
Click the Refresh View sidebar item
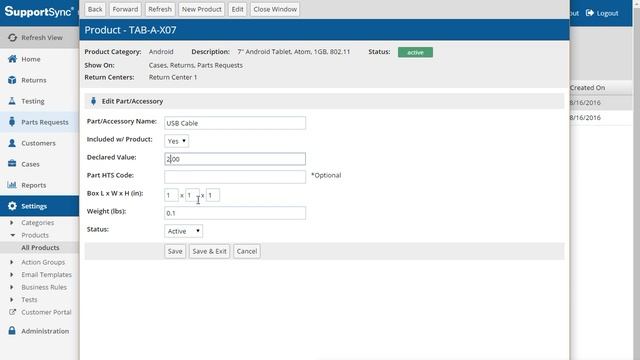pos(39,38)
